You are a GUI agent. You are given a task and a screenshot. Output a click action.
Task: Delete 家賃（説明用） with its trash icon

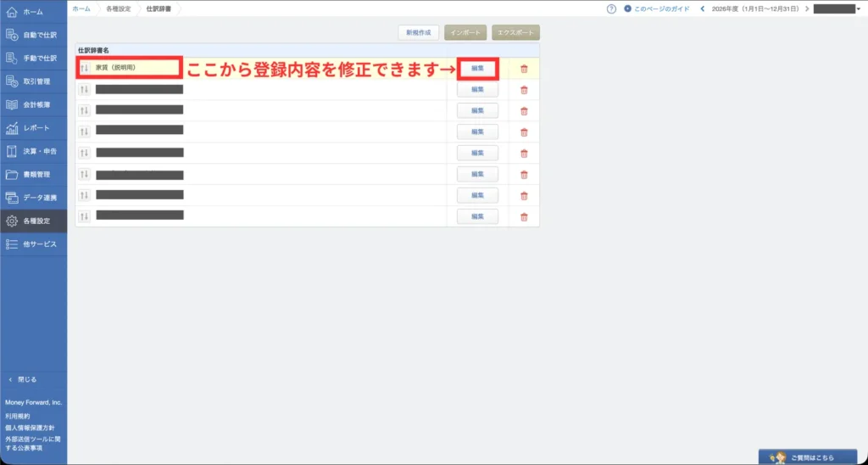524,70
